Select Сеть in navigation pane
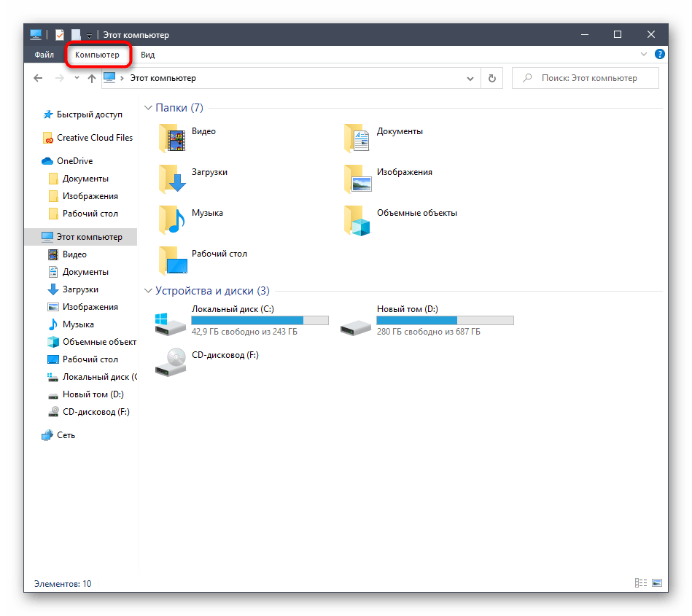692x616 pixels. coord(66,435)
